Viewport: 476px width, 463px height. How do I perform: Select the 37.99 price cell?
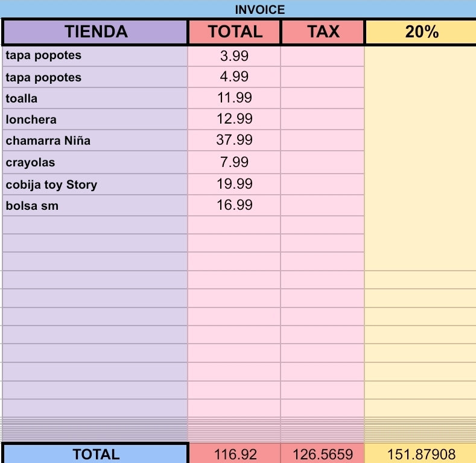tap(234, 140)
